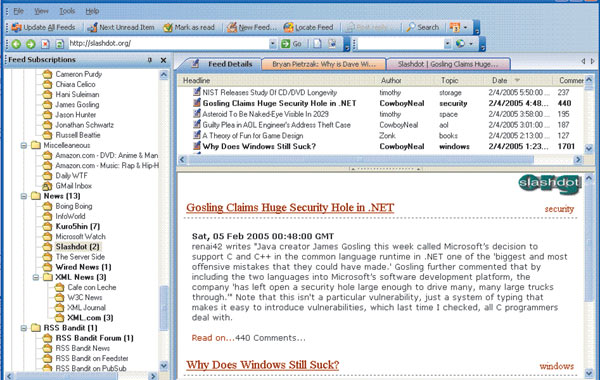
Task: Open the address bar URL dropdown
Action: [x=272, y=44]
